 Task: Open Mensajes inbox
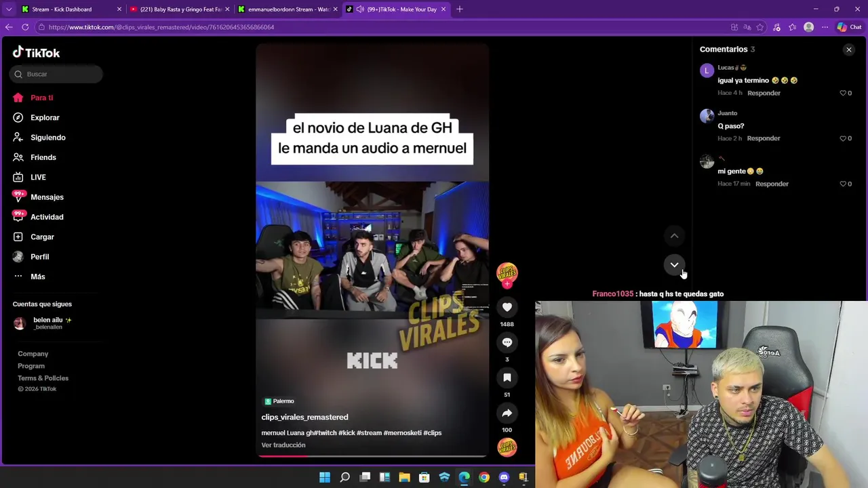47,197
